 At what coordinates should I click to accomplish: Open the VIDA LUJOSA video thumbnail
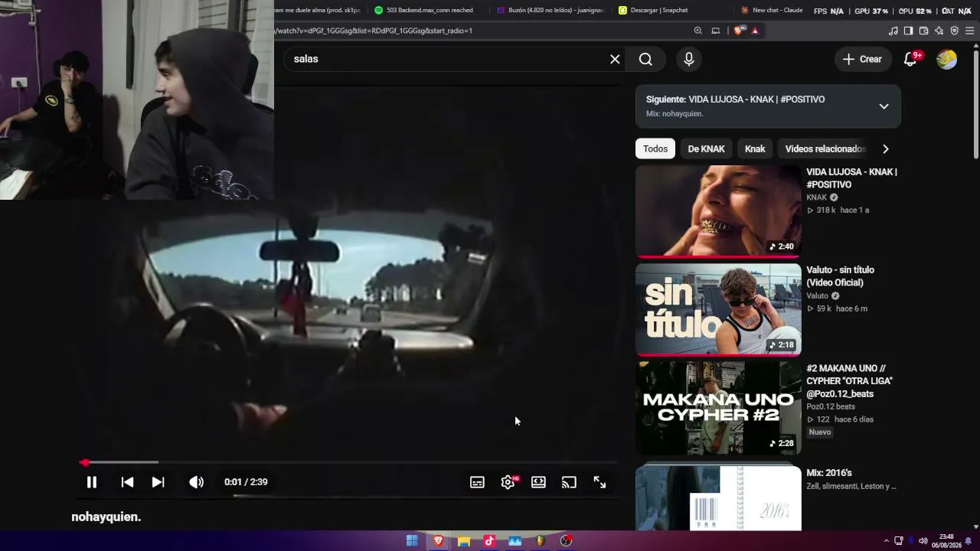(718, 211)
